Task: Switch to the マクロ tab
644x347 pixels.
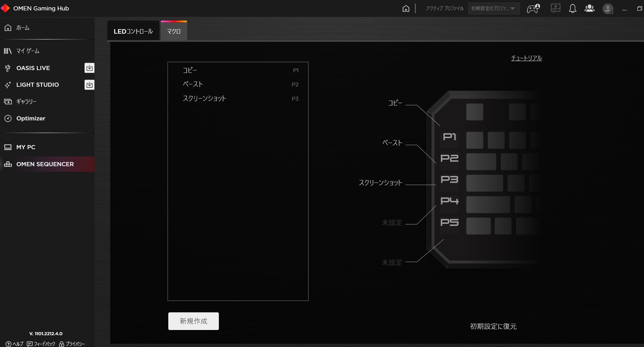Action: (174, 31)
